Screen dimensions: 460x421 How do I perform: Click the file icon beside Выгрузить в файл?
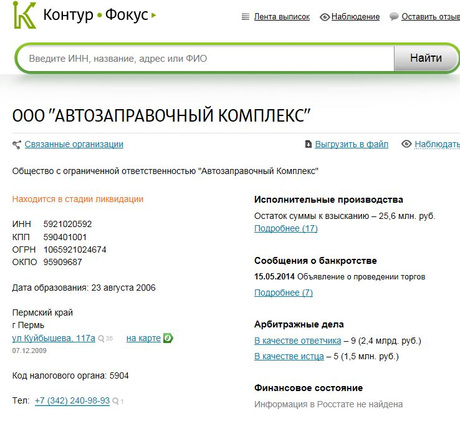pyautogui.click(x=308, y=144)
